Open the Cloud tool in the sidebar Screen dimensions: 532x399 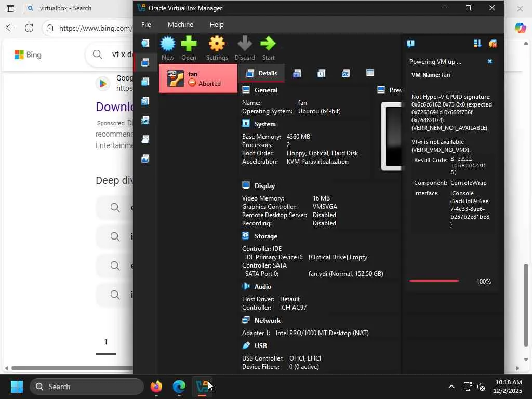click(x=145, y=139)
